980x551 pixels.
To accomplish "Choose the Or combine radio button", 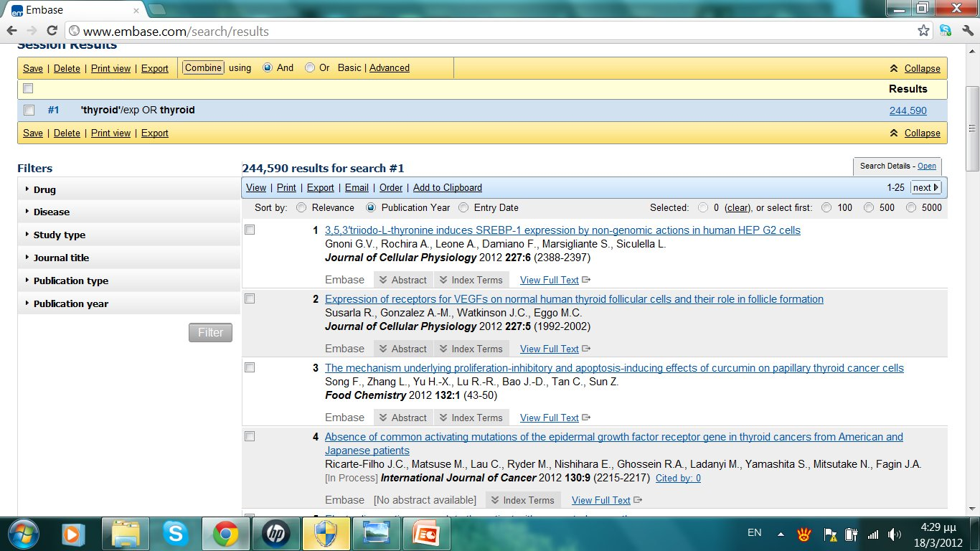I will [310, 67].
